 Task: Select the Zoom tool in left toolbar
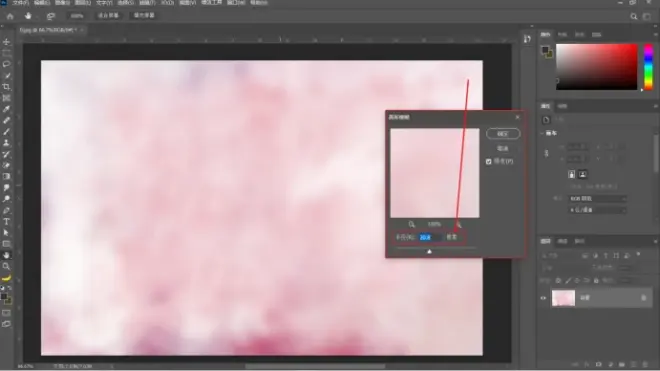coord(6,266)
